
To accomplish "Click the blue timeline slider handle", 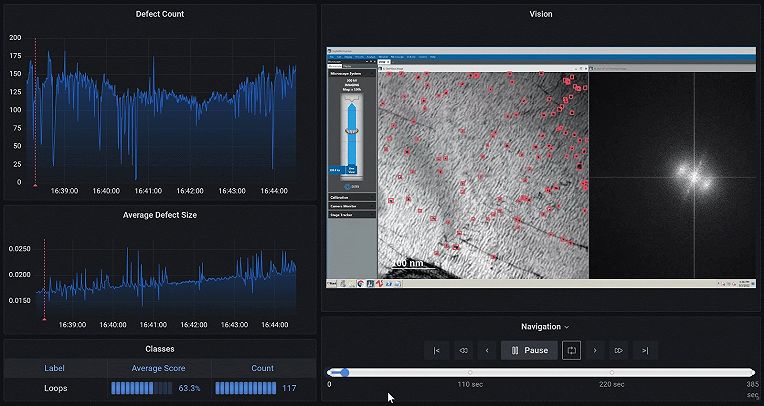I will [x=345, y=372].
